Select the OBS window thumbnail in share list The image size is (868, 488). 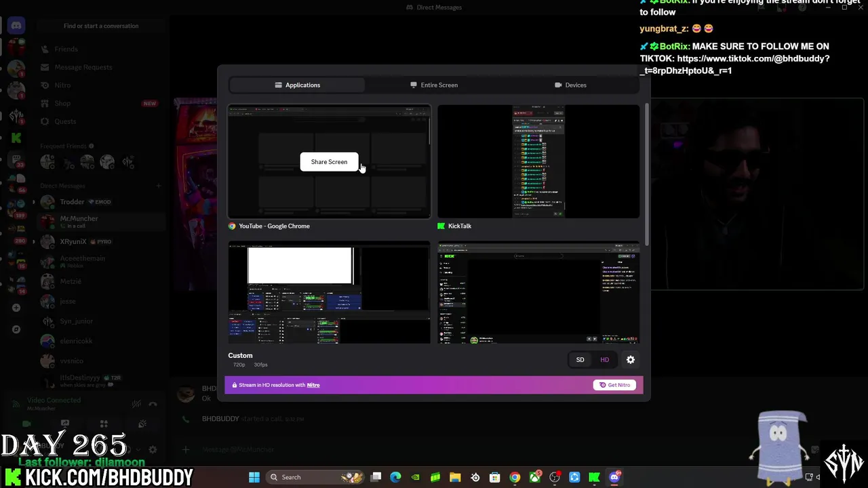tap(329, 292)
